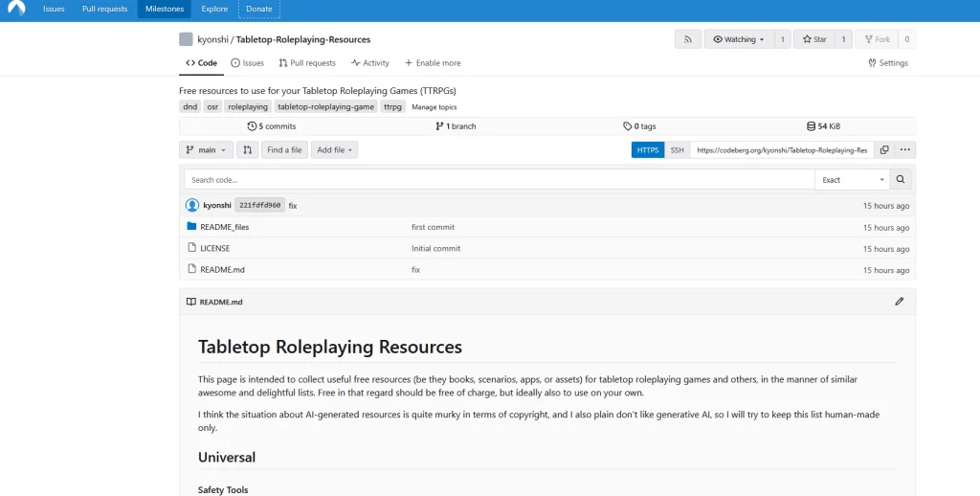The image size is (980, 496).
Task: Click the stargazers count next to Star
Action: coord(843,39)
